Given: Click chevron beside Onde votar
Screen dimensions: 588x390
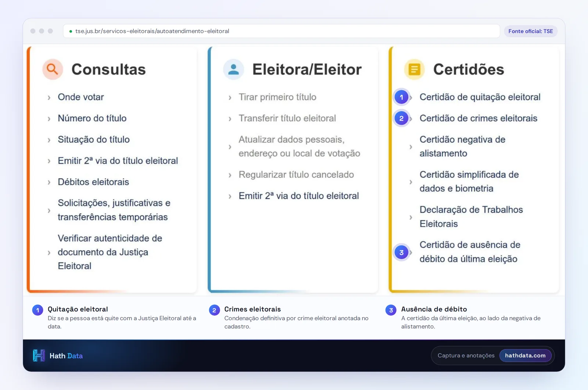Looking at the screenshot, I should 49,98.
